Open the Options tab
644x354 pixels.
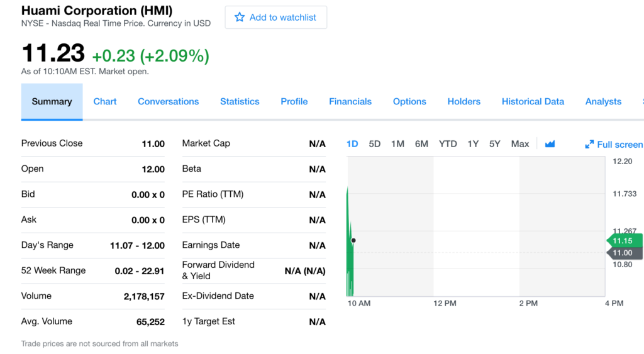tap(409, 101)
